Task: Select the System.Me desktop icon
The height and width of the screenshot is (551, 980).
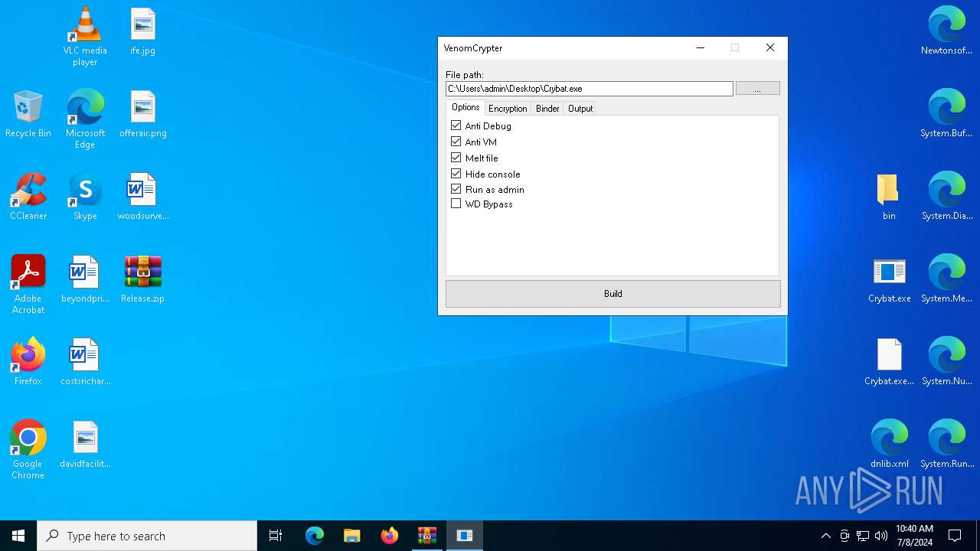Action: click(x=947, y=279)
